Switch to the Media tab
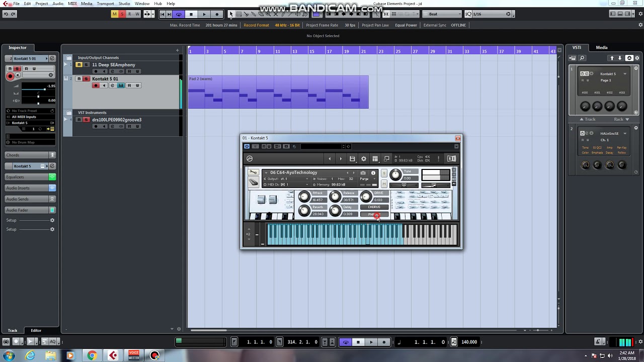 [x=602, y=47]
